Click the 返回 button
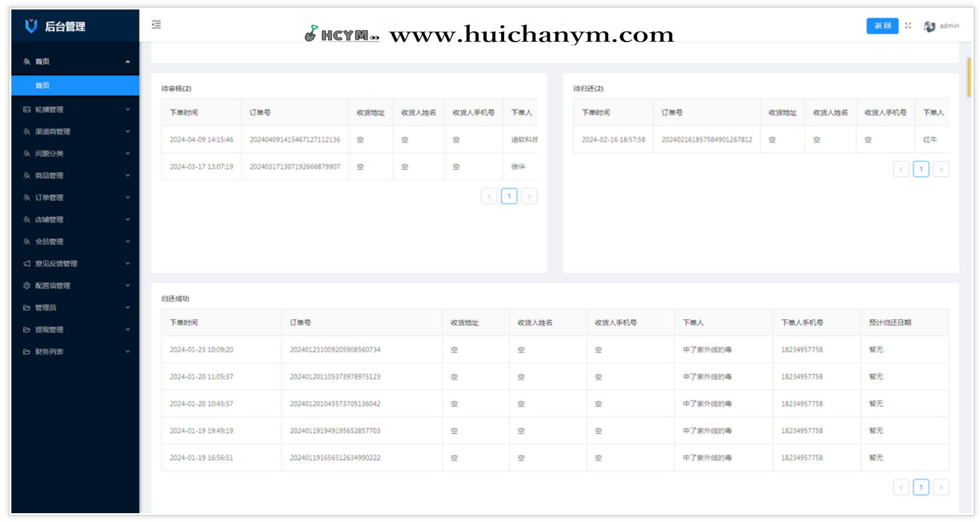This screenshot has height=522, width=980. click(882, 26)
